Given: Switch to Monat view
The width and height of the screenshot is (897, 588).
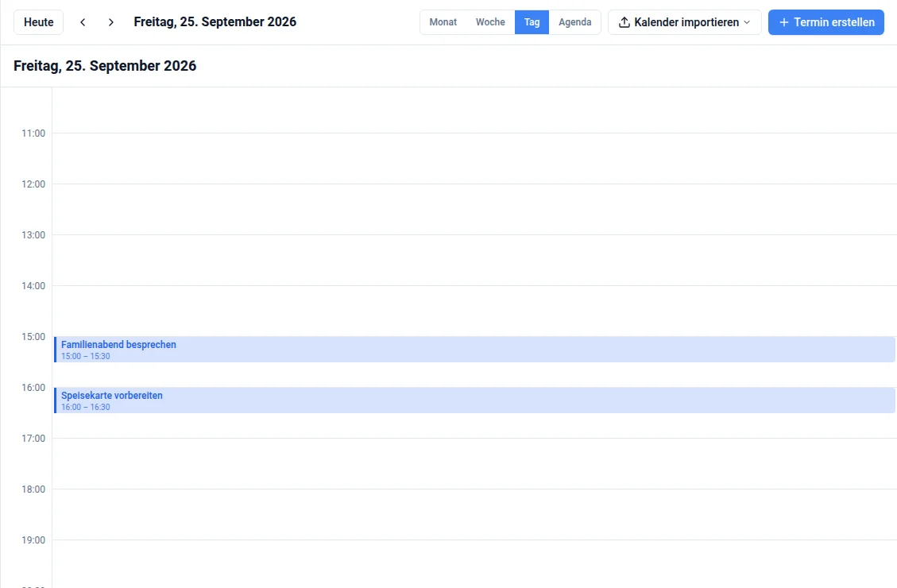Looking at the screenshot, I should tap(443, 22).
